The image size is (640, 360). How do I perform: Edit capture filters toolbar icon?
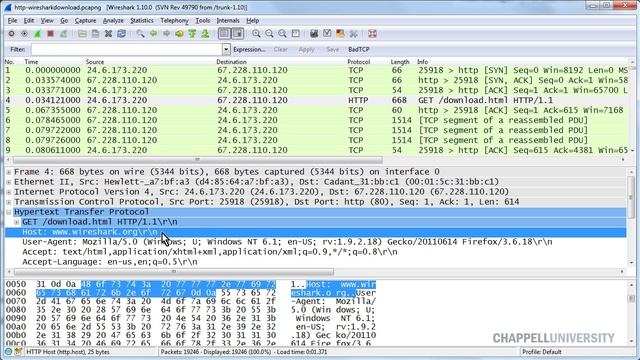[314, 34]
